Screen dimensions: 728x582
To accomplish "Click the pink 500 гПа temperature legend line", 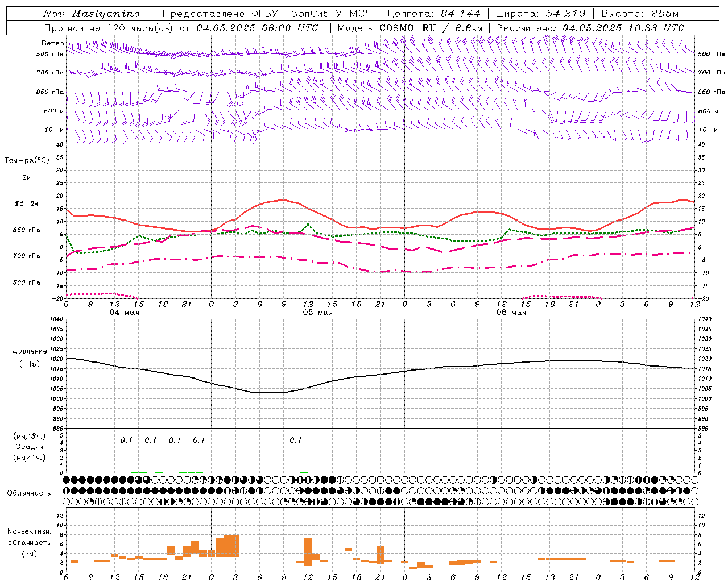I will [x=25, y=289].
